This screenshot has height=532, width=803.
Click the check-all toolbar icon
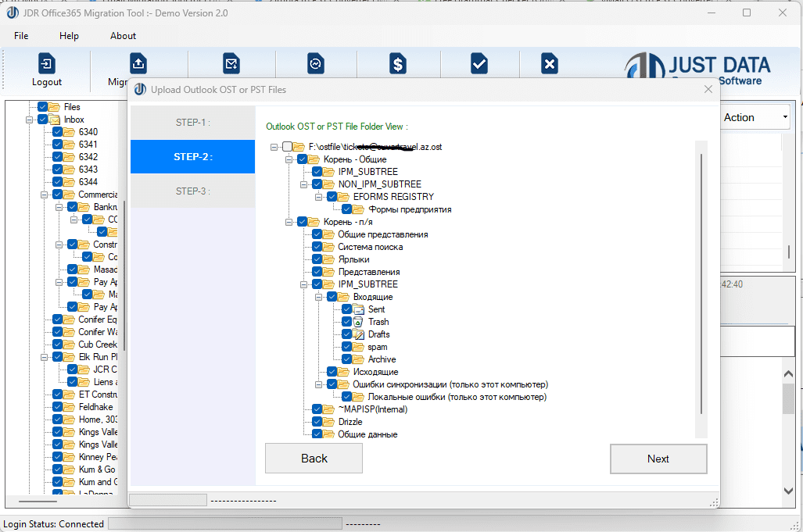tap(479, 64)
